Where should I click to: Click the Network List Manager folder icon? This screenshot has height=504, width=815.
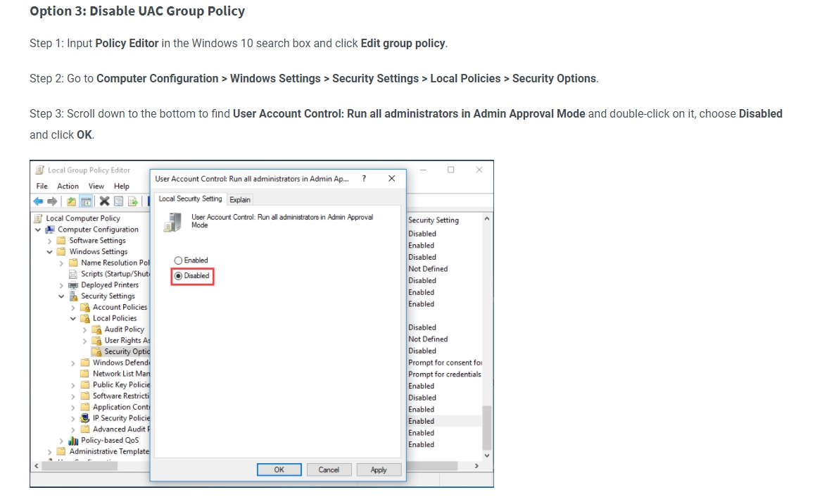pos(84,374)
